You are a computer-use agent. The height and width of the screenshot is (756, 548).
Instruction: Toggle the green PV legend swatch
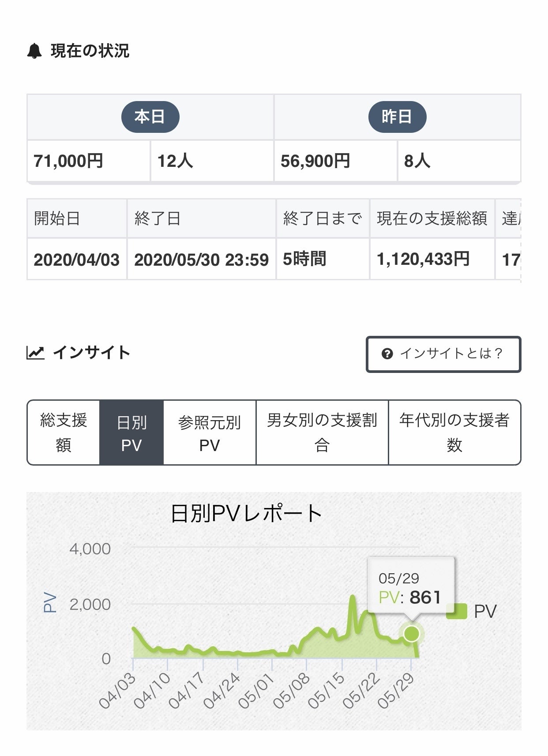tap(456, 612)
